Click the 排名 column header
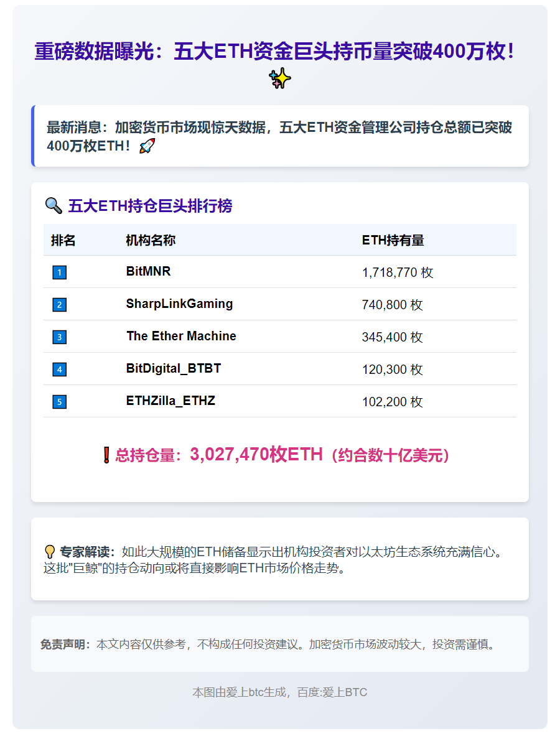The height and width of the screenshot is (749, 560). (x=63, y=240)
